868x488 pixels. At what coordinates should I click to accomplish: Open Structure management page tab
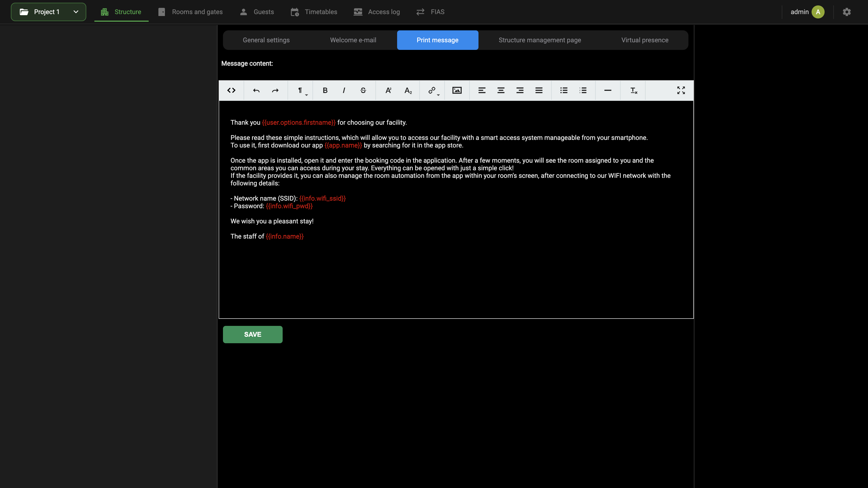[x=540, y=40]
